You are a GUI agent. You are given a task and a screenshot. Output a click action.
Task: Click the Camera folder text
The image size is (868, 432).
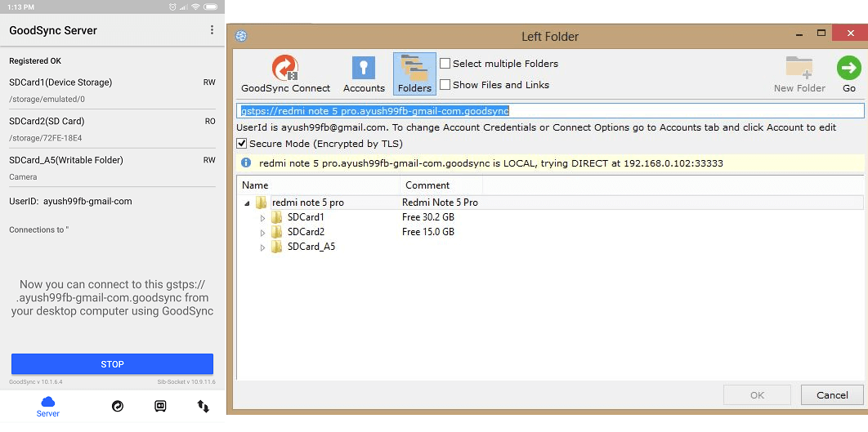tap(23, 177)
